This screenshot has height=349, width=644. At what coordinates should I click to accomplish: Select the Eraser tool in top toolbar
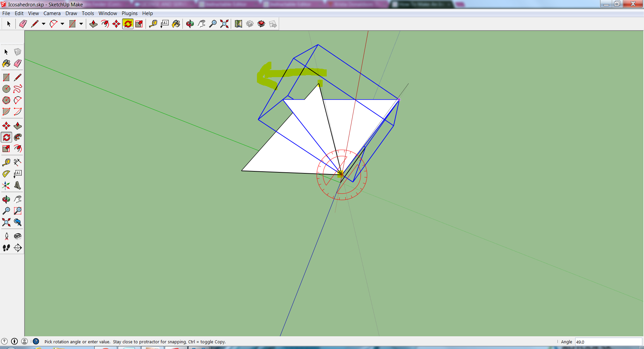coord(23,24)
